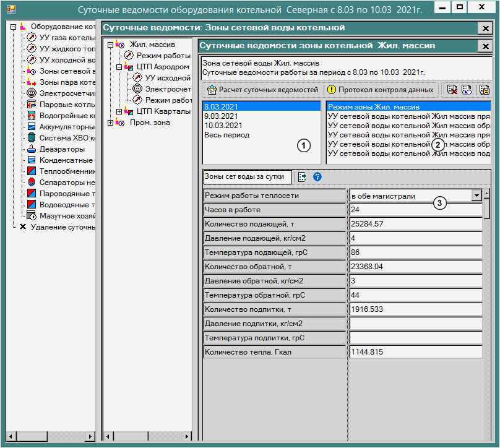Click the Электросчетчики meter icon in left tree
Viewport: 500px width, 448px height.
(x=32, y=93)
